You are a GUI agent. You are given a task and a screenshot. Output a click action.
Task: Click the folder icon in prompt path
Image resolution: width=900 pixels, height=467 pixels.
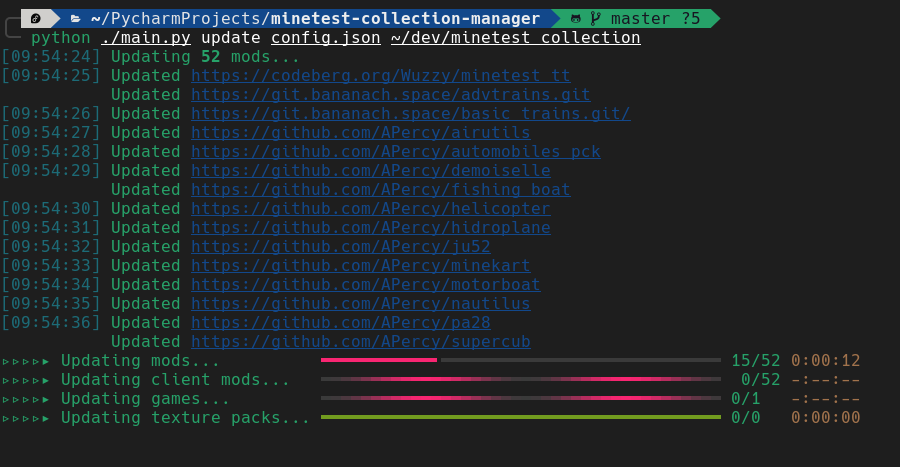[x=75, y=19]
